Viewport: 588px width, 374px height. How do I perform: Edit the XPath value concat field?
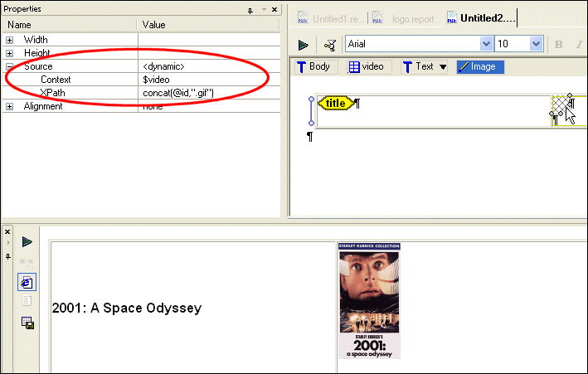(207, 93)
